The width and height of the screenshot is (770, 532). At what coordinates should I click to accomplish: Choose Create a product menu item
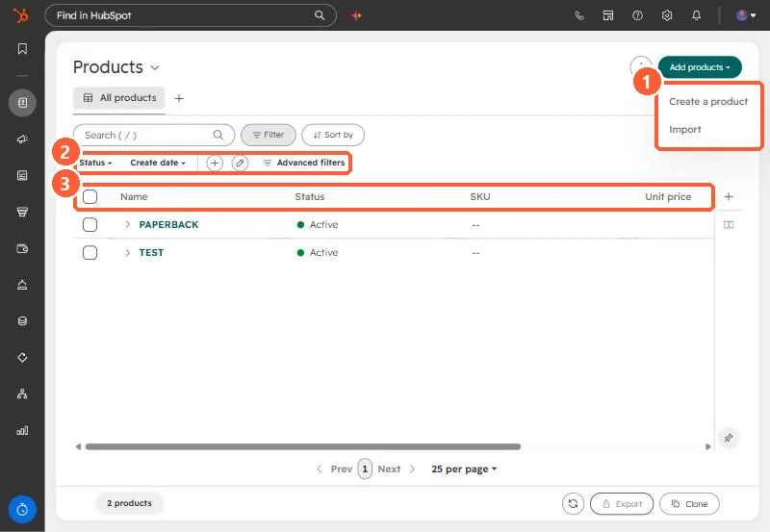pos(708,102)
